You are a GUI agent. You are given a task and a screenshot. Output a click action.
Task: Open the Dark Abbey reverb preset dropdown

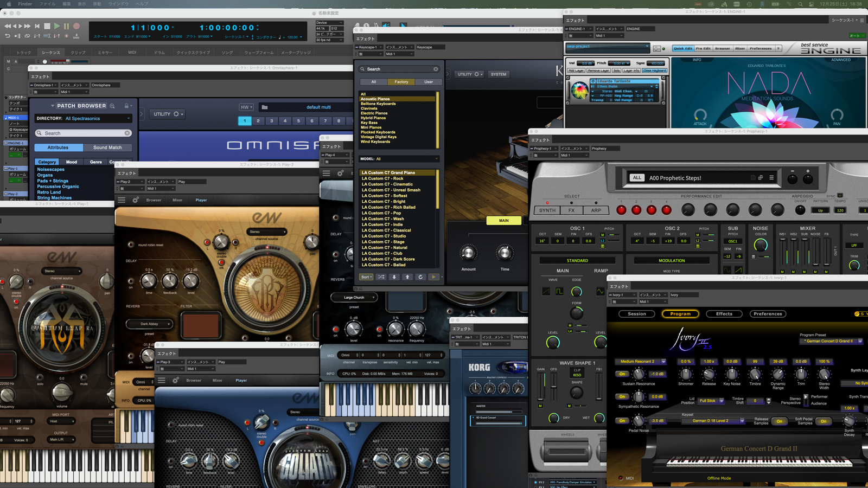tap(150, 324)
